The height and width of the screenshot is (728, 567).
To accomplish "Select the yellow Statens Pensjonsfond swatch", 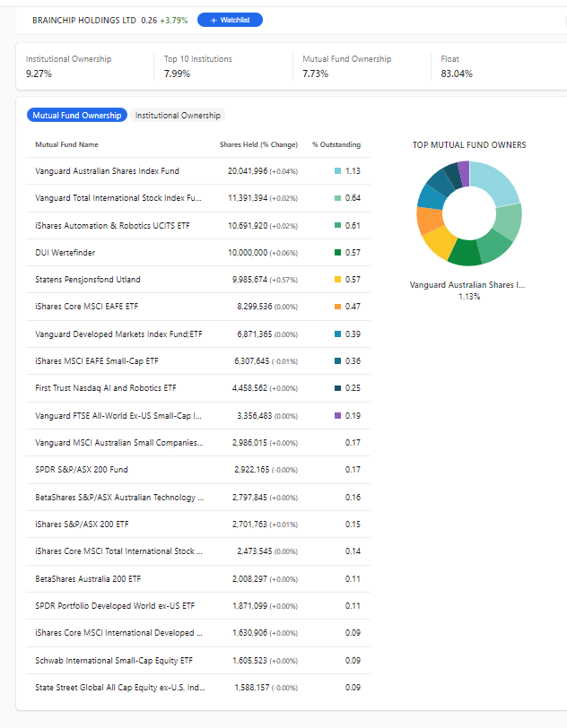I will point(338,280).
